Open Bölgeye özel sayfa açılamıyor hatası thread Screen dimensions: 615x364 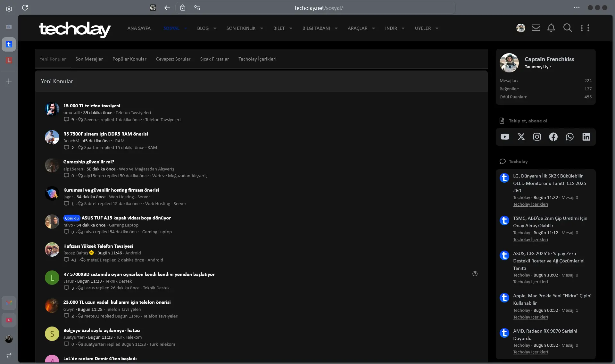pyautogui.click(x=102, y=330)
